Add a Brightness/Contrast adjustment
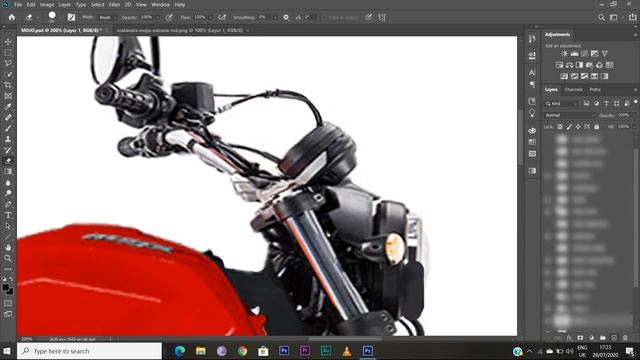 pyautogui.click(x=564, y=53)
